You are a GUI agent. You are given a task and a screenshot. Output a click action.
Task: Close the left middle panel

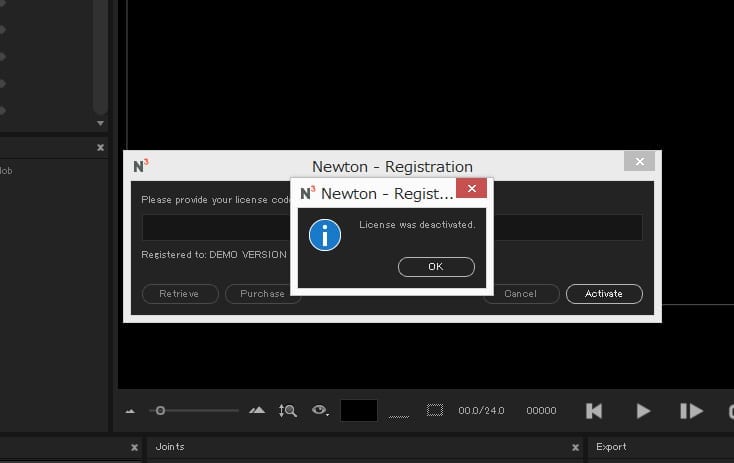pos(100,147)
